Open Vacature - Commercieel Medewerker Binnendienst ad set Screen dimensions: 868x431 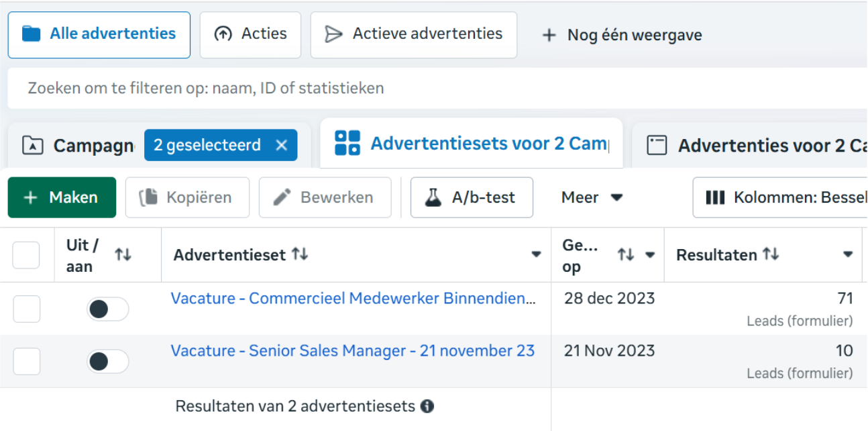point(354,298)
